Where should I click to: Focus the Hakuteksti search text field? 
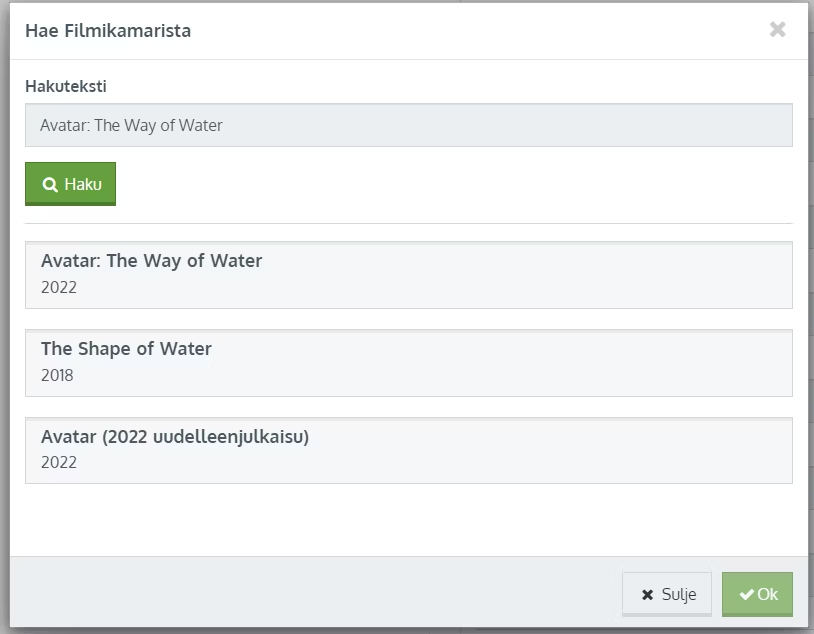pyautogui.click(x=408, y=125)
